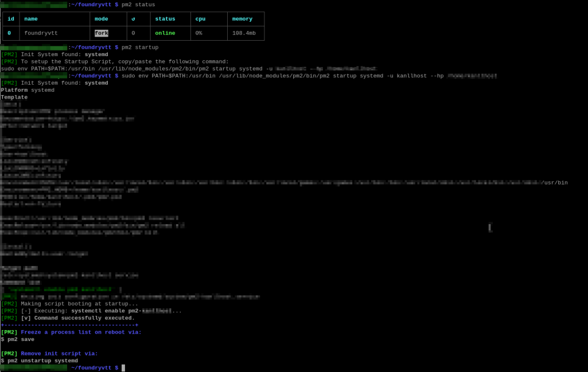The image size is (588, 372).
Task: Click the bold 'Template' heading line
Action: pos(14,97)
